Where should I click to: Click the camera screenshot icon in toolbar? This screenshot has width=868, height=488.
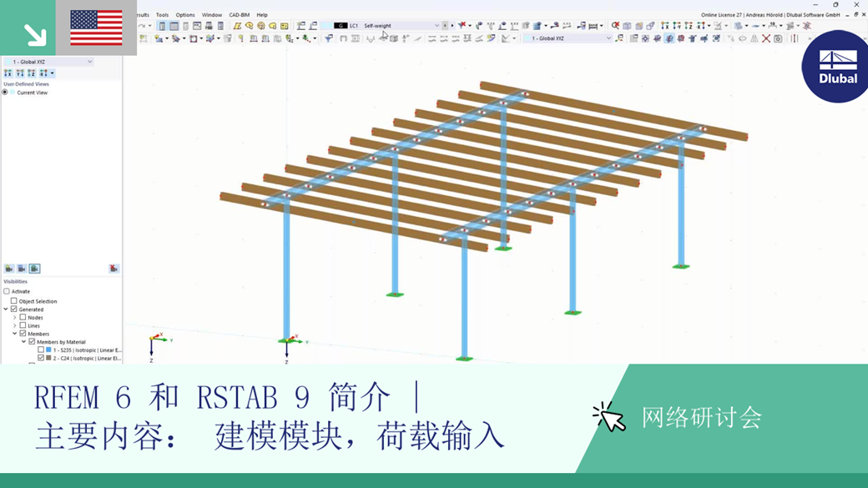click(778, 38)
